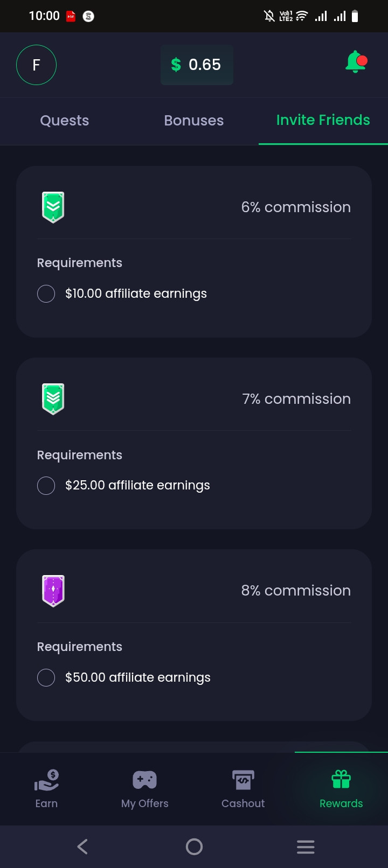The width and height of the screenshot is (388, 868).
Task: Open notifications via the green bell
Action: tap(356, 62)
